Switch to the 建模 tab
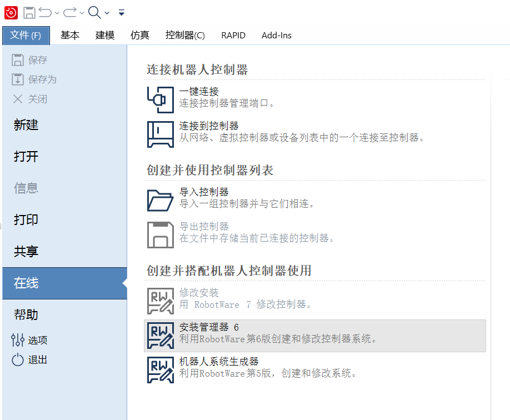This screenshot has width=510, height=420. tap(105, 35)
